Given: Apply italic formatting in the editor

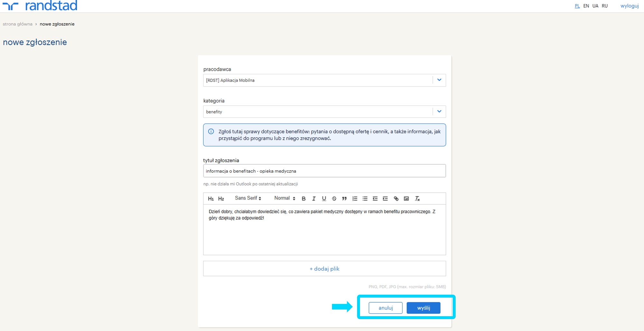Looking at the screenshot, I should pos(314,199).
